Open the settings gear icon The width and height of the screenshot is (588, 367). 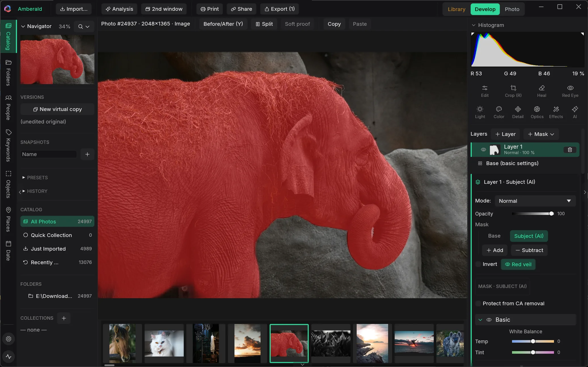coord(9,339)
